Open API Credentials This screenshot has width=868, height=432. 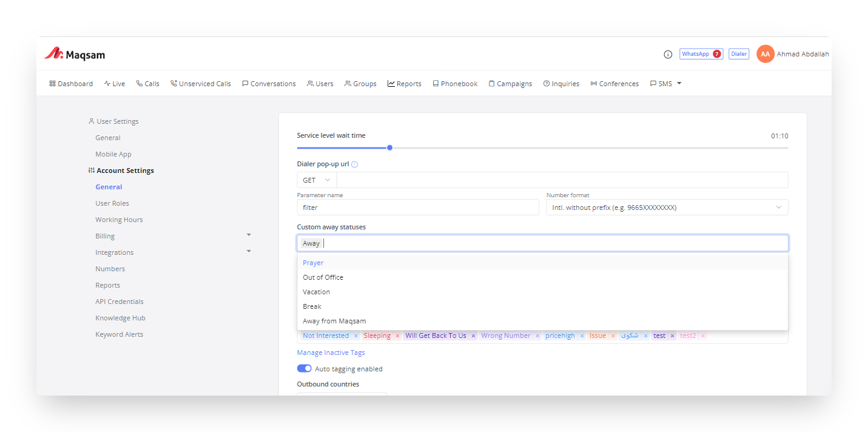119,302
